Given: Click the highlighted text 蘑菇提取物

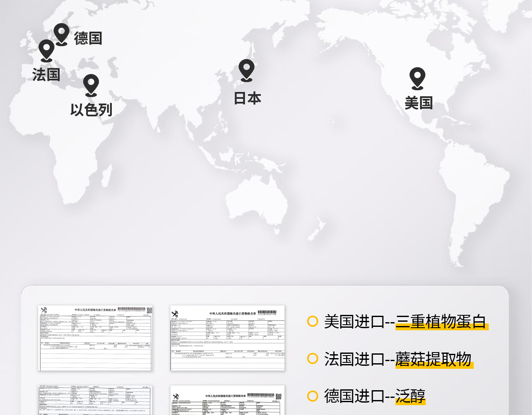Looking at the screenshot, I should pyautogui.click(x=433, y=359).
